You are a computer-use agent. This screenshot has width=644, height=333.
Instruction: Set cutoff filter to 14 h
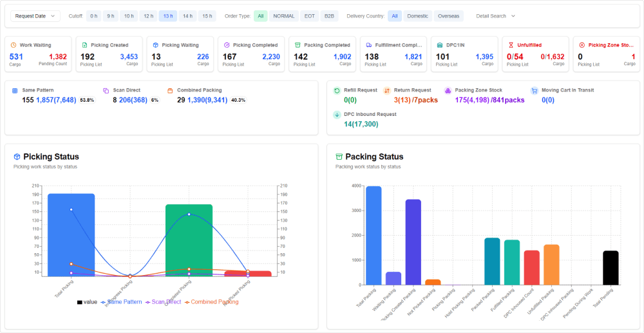pos(187,16)
